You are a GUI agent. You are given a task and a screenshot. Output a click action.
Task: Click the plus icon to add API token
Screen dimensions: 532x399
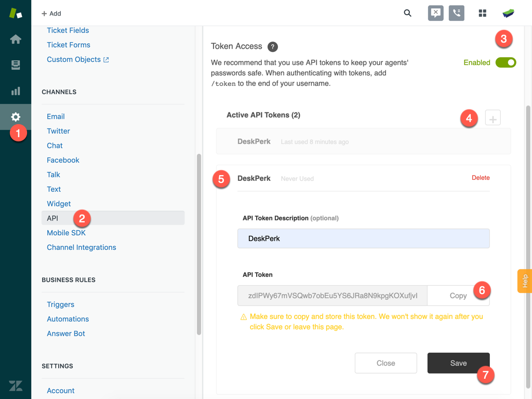coord(493,118)
